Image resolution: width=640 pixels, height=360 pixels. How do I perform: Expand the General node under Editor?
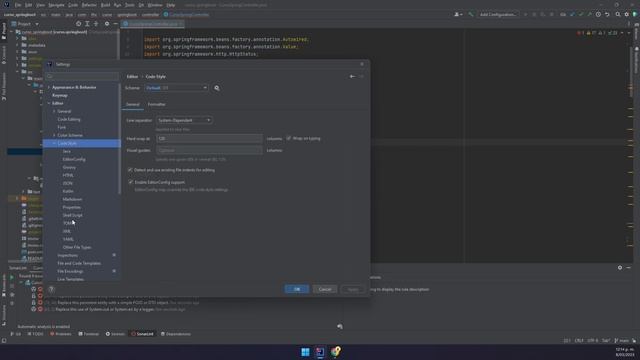tap(54, 111)
